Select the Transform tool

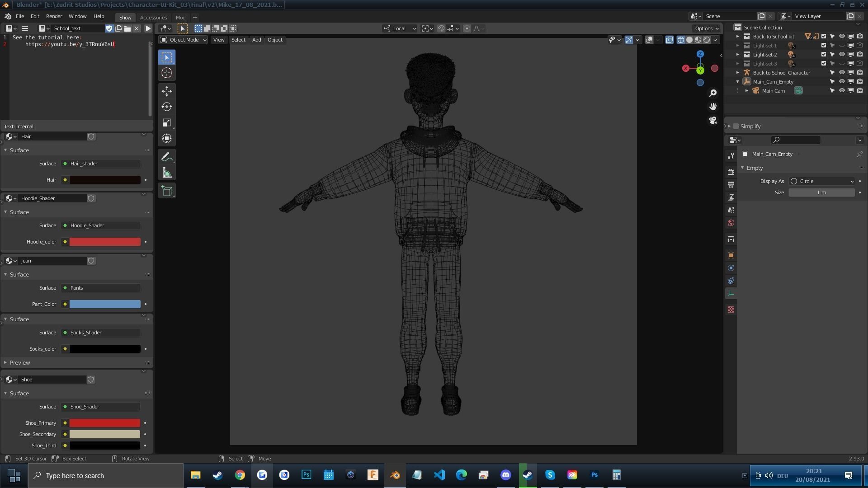[167, 139]
